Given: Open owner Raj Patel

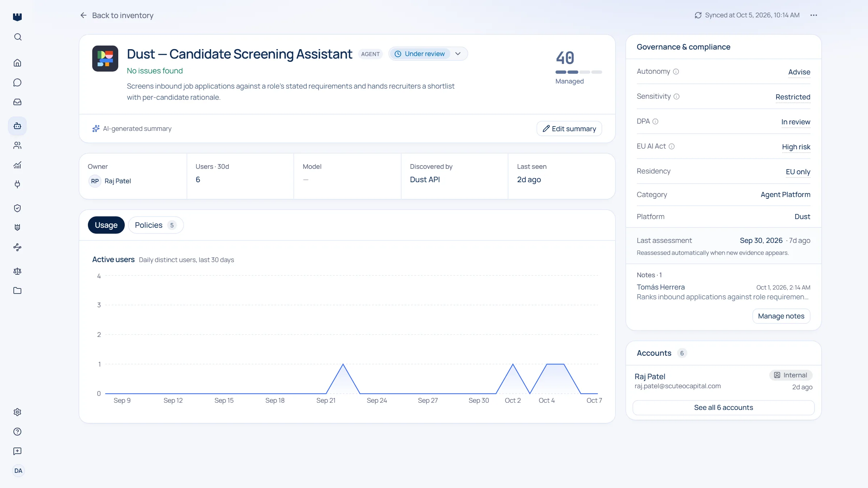Looking at the screenshot, I should 110,181.
